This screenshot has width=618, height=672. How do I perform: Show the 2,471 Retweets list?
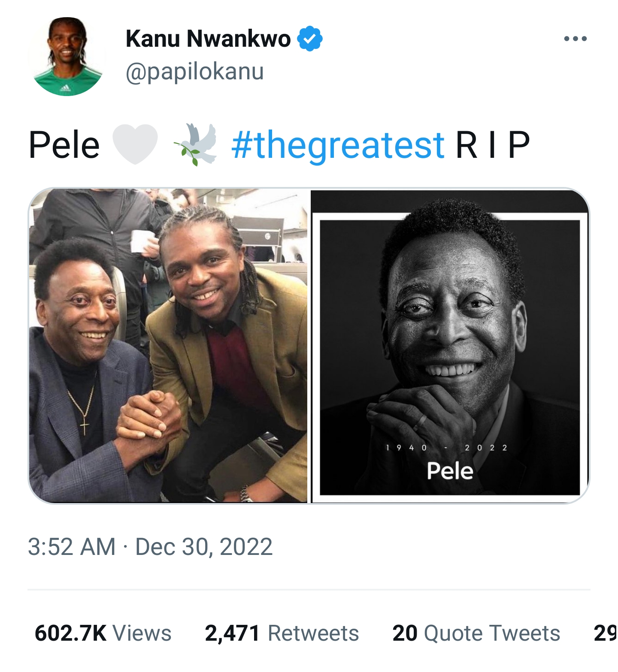pyautogui.click(x=282, y=633)
